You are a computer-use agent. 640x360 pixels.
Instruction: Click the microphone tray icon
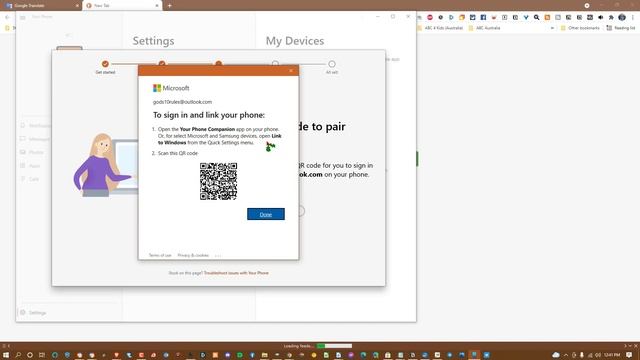tap(582, 355)
